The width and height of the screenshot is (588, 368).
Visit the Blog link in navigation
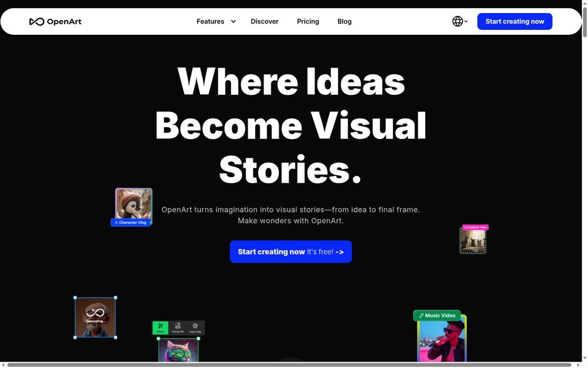tap(344, 21)
